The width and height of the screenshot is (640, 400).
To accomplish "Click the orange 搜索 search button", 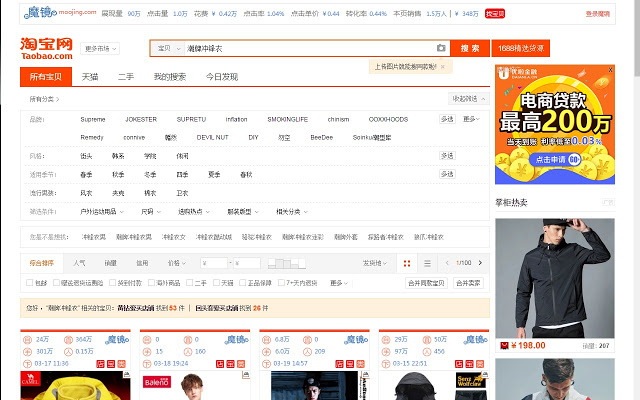I will [x=470, y=48].
